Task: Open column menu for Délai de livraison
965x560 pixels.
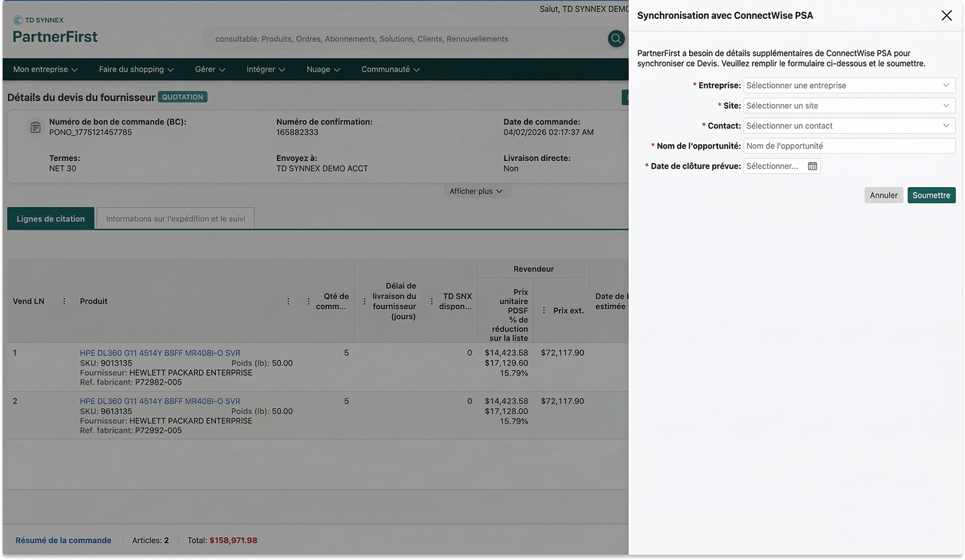Action: click(x=364, y=301)
